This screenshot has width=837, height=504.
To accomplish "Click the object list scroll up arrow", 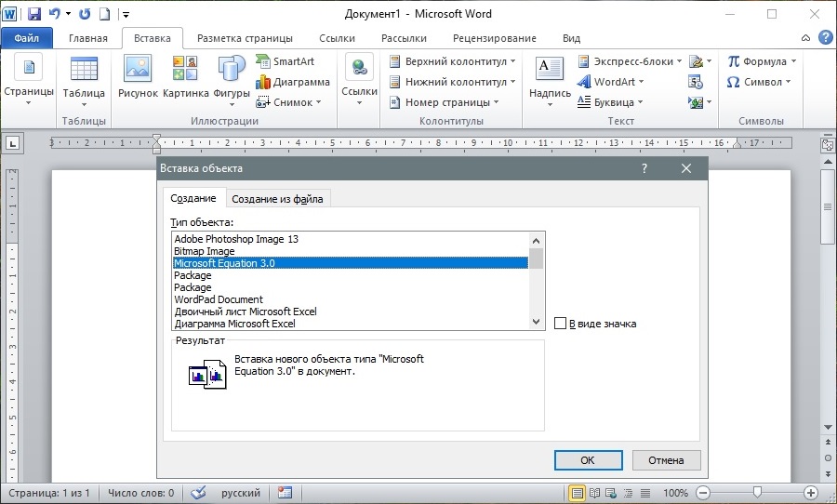I will tap(536, 240).
